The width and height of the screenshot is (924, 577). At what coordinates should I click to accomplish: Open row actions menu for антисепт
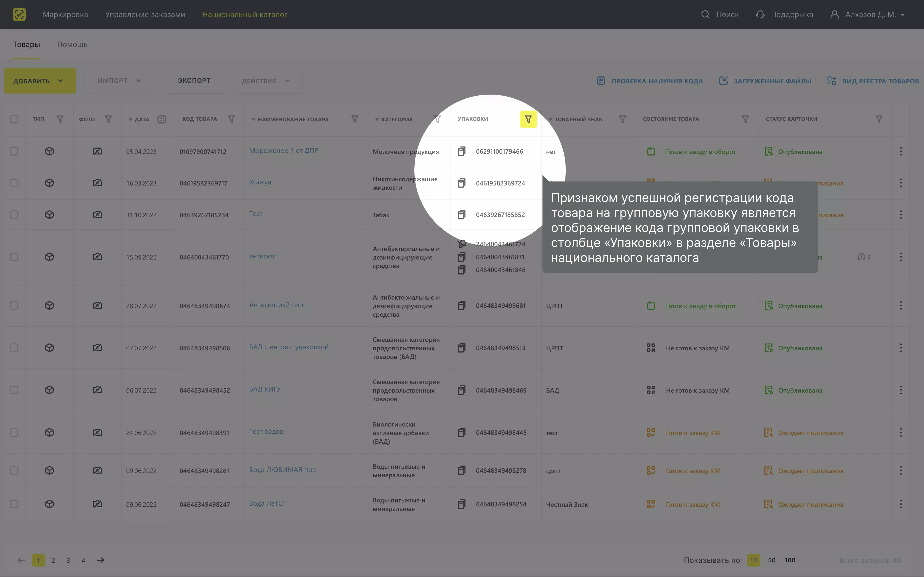click(x=901, y=257)
